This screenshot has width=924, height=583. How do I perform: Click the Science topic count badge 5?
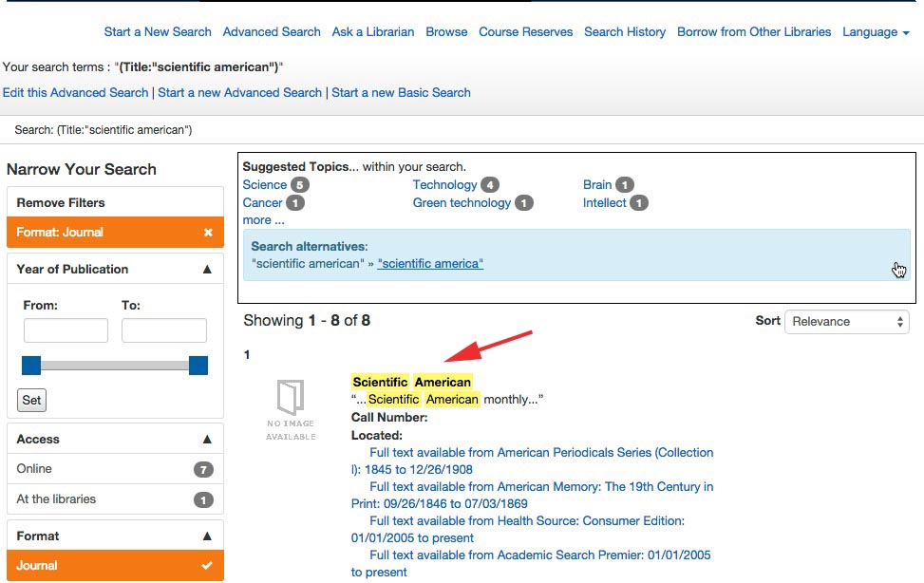pyautogui.click(x=299, y=185)
